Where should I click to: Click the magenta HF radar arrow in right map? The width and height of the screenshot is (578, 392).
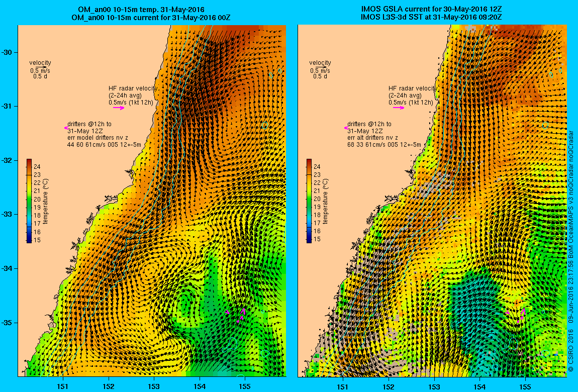pos(399,108)
